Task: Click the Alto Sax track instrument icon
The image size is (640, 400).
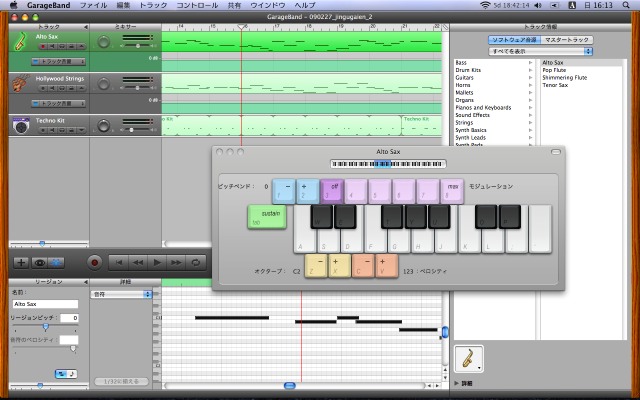Action: point(20,41)
